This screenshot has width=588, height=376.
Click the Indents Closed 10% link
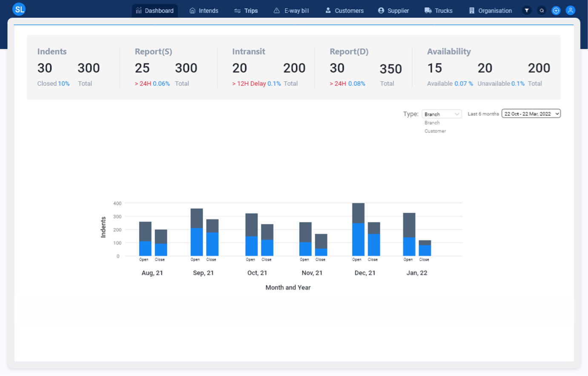[x=63, y=84]
